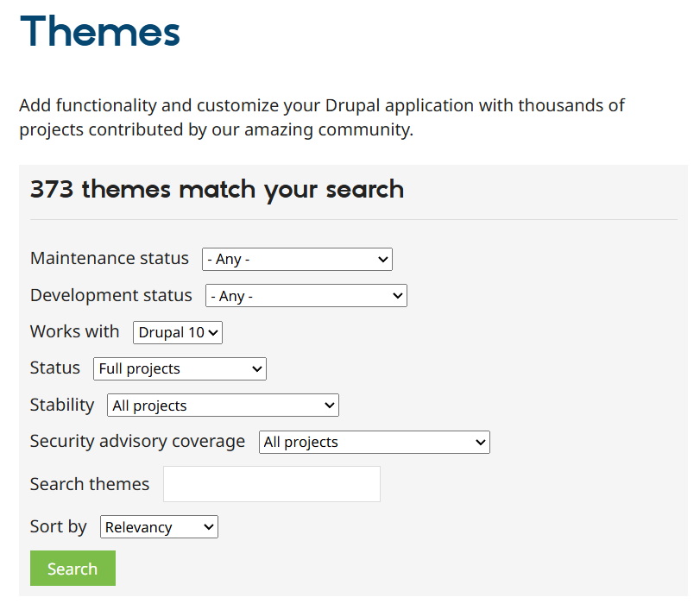Click the Sort by label
The image size is (700, 610).
click(58, 526)
